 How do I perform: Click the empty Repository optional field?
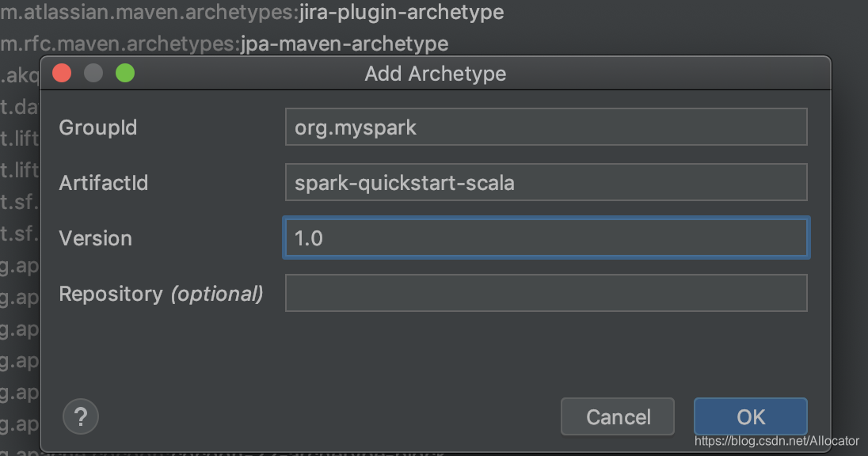pos(546,293)
